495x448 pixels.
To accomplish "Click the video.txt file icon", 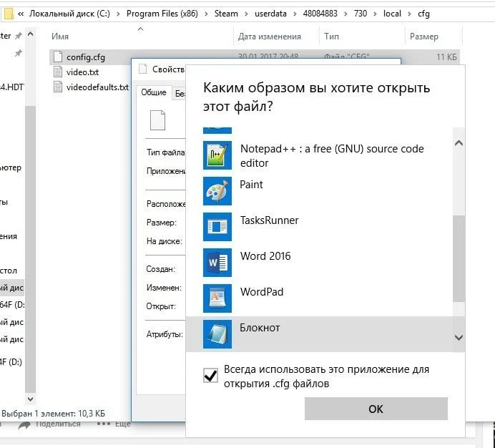I will coord(58,72).
